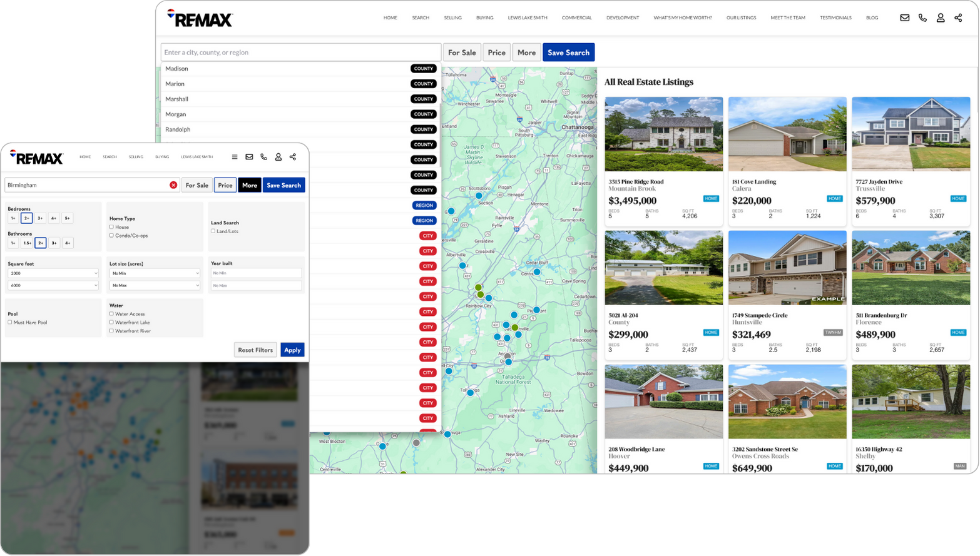This screenshot has width=980, height=556.
Task: Open the Lot size No Min dropdown
Action: click(x=155, y=273)
